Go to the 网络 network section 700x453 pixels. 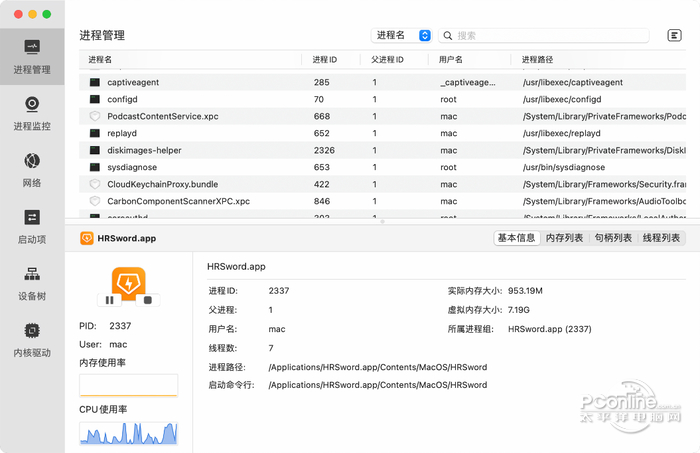pos(32,170)
